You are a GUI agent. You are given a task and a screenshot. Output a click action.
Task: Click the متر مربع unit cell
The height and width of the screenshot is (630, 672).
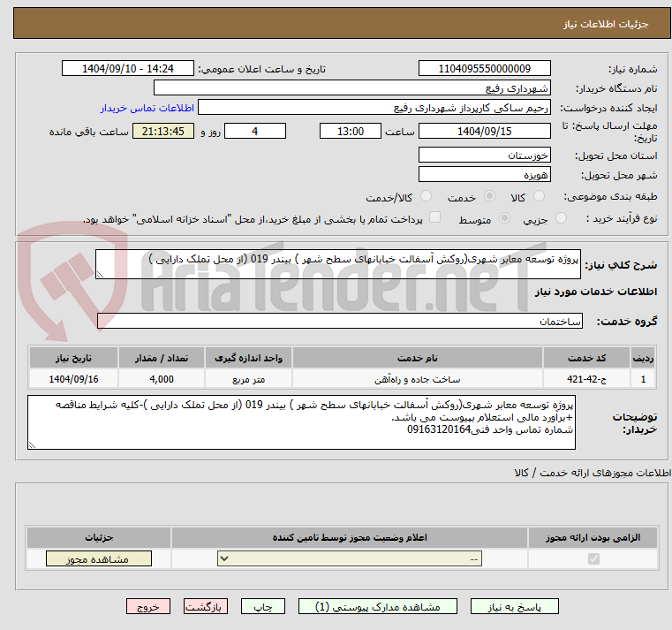[248, 379]
